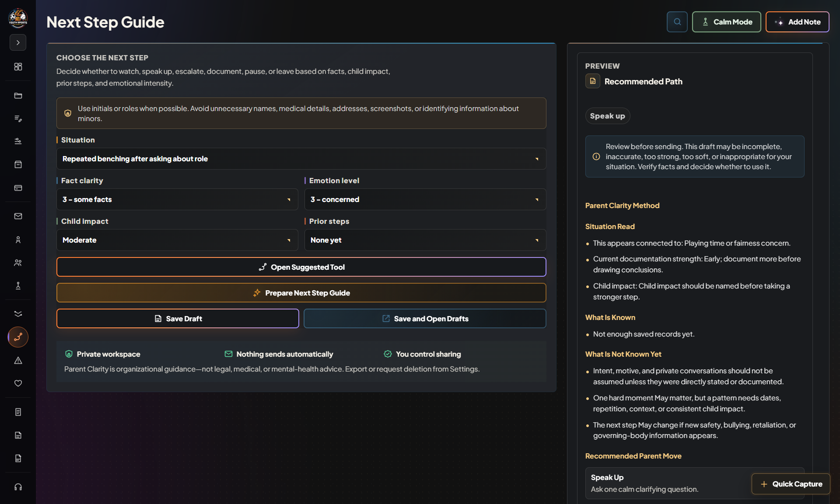Click Open Suggested Tool button
Image resolution: width=840 pixels, height=504 pixels.
click(x=301, y=267)
